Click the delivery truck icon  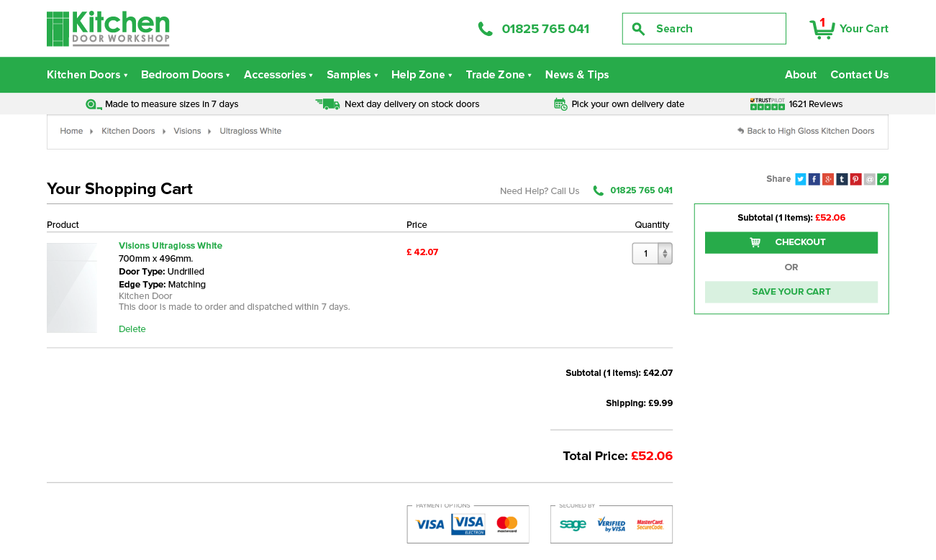point(327,104)
